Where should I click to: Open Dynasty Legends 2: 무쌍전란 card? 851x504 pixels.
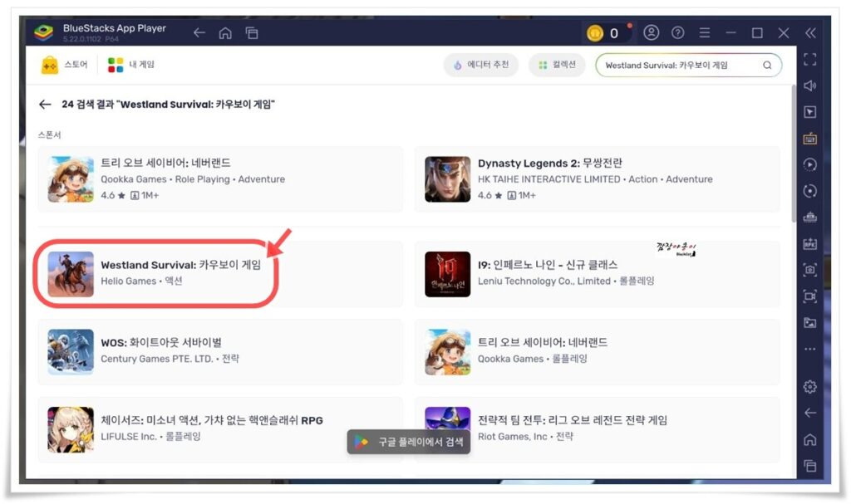pos(597,179)
